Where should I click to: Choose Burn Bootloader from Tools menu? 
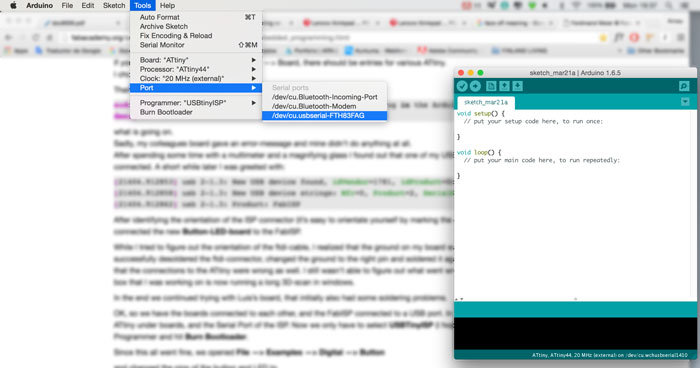click(x=196, y=112)
